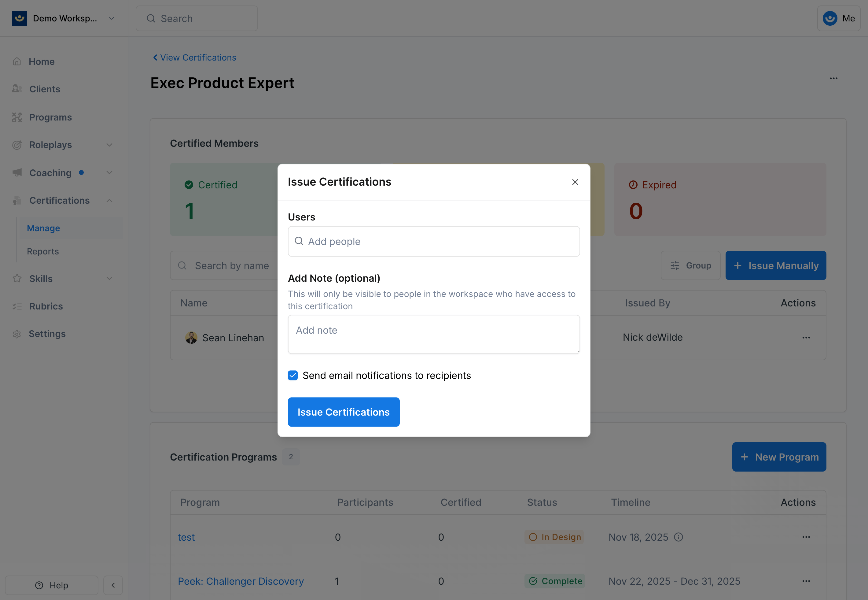Click the Skills star icon
The image size is (868, 600).
[x=17, y=279]
